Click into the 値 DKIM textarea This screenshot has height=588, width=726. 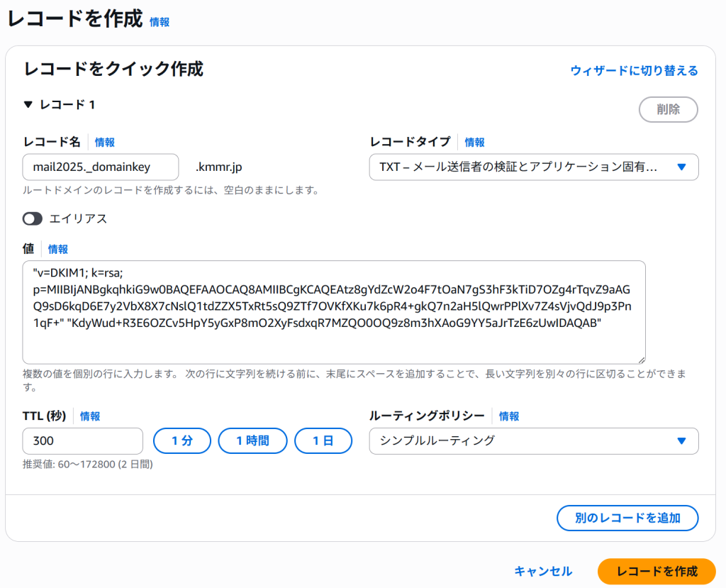tap(333, 312)
